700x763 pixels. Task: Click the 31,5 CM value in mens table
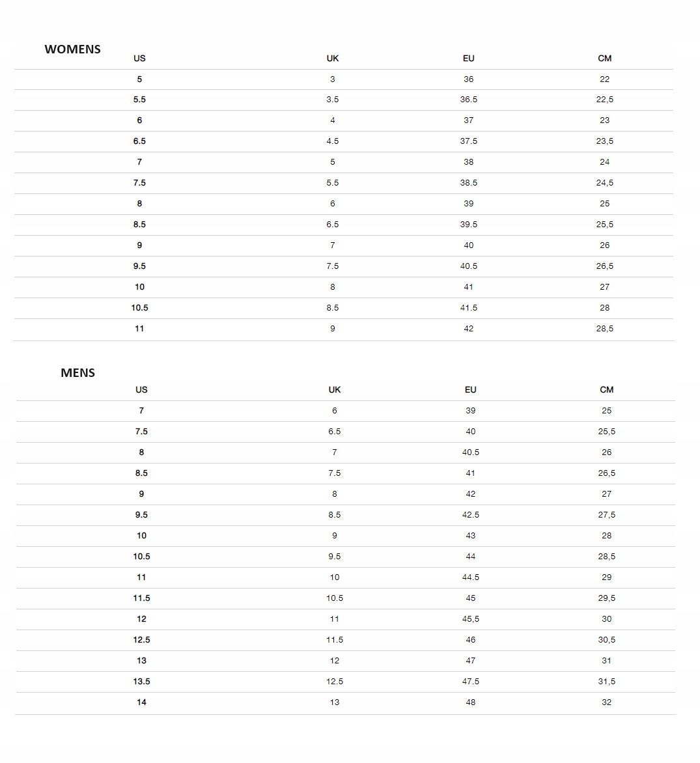point(606,682)
